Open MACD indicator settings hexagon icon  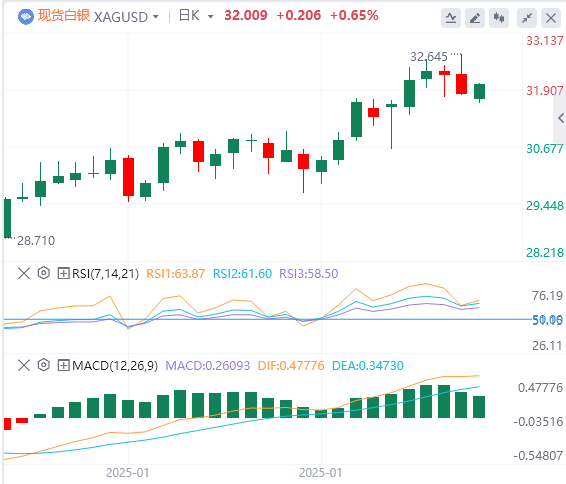click(x=44, y=365)
